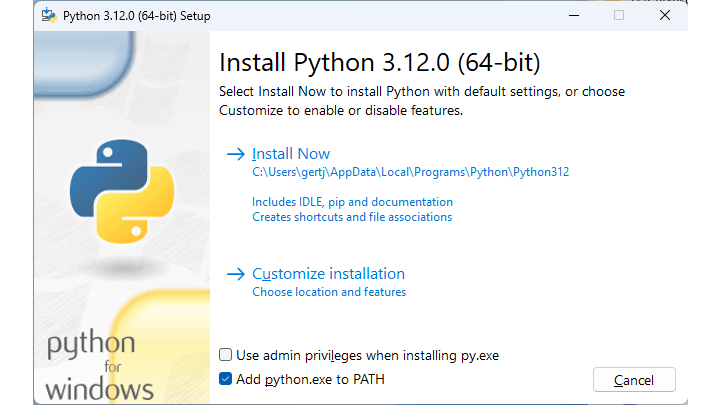This screenshot has height=405, width=720.
Task: Open Customize installation options
Action: coord(328,274)
